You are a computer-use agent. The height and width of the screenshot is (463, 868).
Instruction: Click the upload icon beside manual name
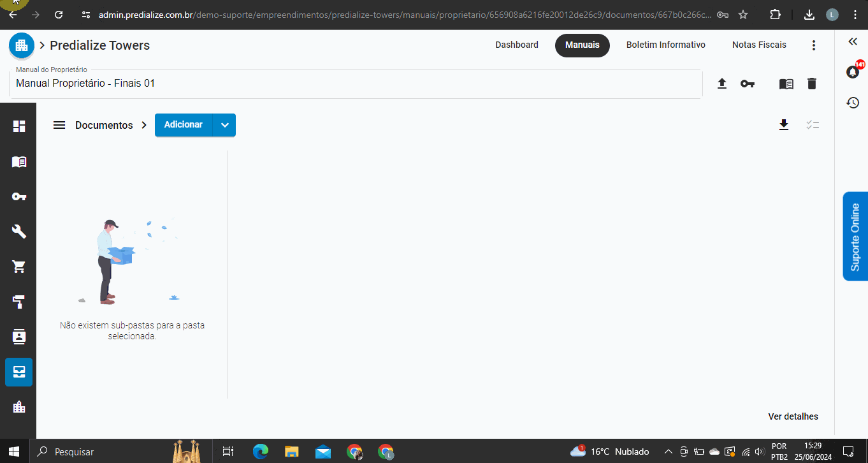point(722,84)
